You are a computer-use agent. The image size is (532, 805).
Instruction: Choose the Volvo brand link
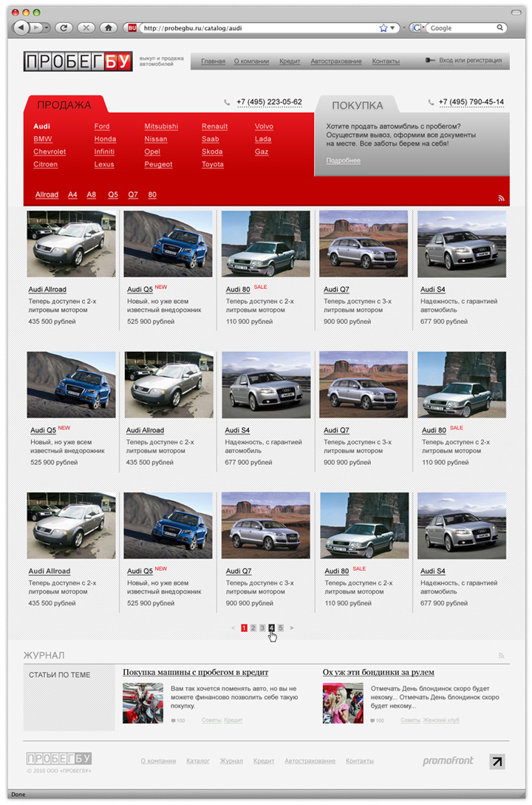[264, 126]
